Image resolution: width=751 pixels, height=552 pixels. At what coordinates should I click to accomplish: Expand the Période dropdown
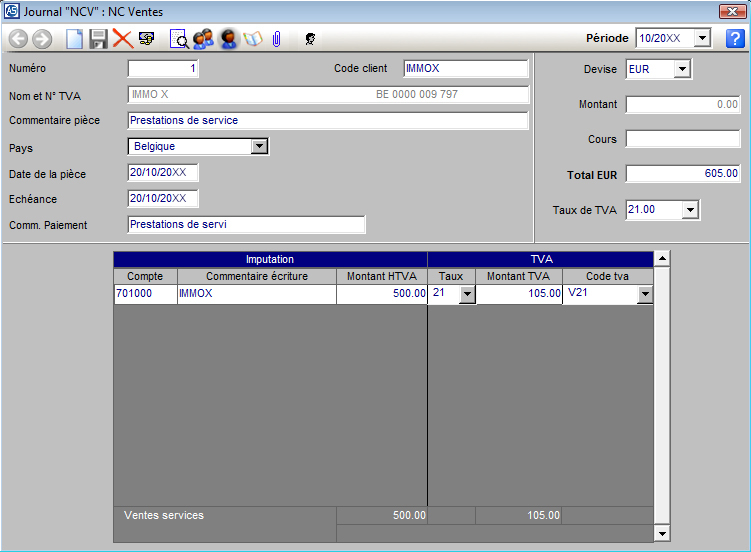[x=702, y=39]
